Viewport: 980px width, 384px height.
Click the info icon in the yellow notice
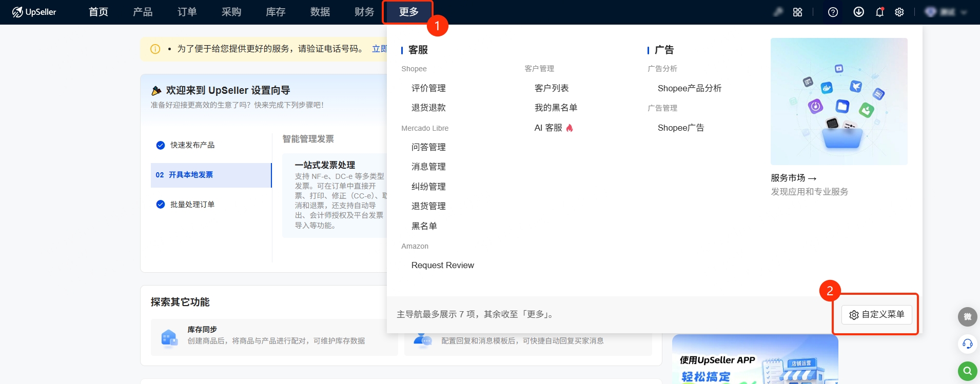(155, 49)
